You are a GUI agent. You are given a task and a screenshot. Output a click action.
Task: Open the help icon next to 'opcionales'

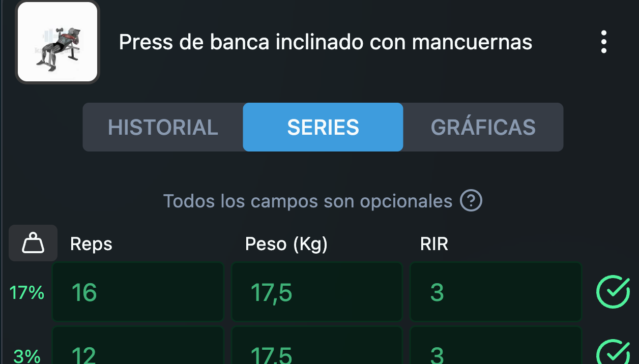[x=471, y=201]
